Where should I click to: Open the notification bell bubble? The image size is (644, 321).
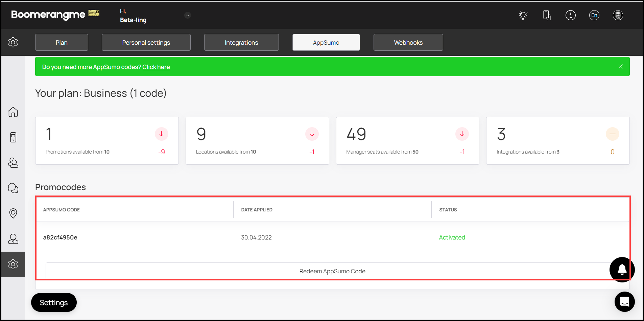622,270
